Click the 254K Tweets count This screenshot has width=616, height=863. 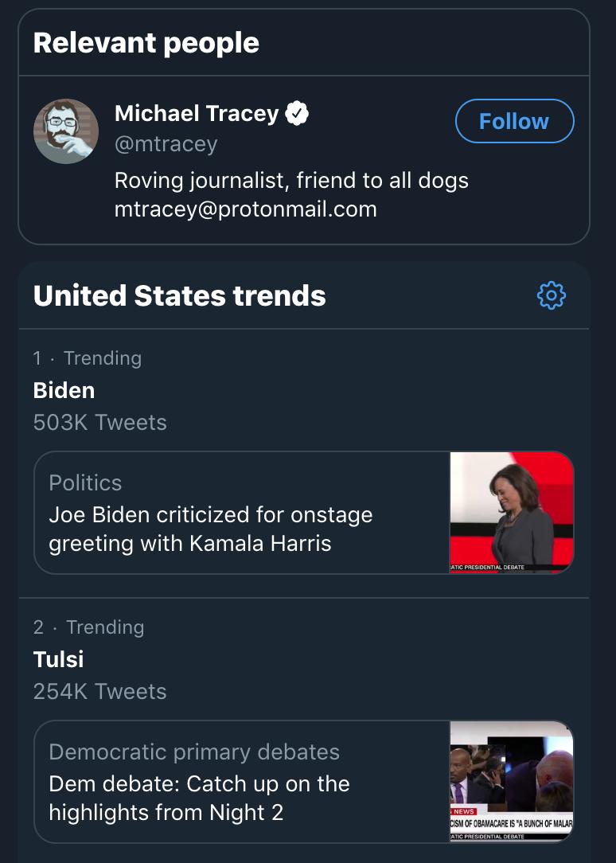click(x=99, y=691)
